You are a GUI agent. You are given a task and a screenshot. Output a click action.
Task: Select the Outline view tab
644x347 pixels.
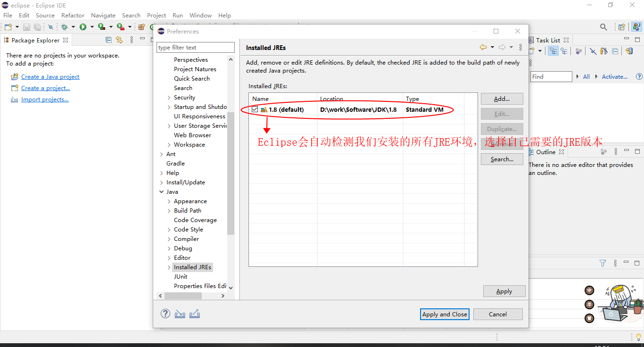546,152
